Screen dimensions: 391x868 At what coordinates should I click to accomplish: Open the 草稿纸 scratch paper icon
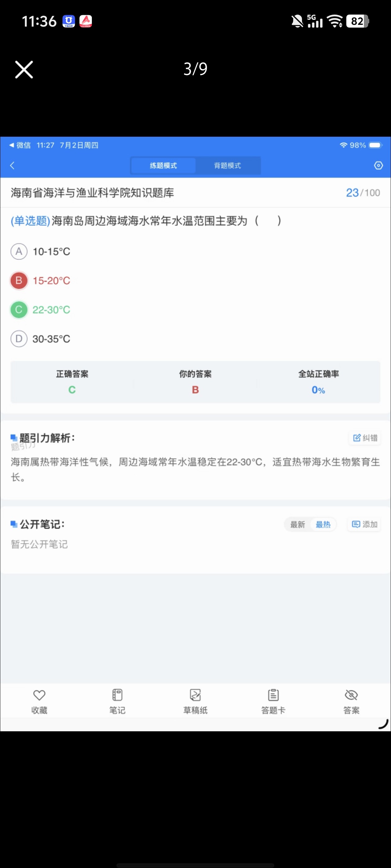point(195,695)
